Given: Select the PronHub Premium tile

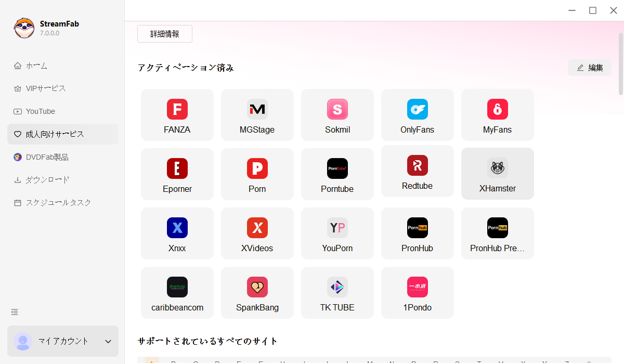Looking at the screenshot, I should [x=497, y=233].
